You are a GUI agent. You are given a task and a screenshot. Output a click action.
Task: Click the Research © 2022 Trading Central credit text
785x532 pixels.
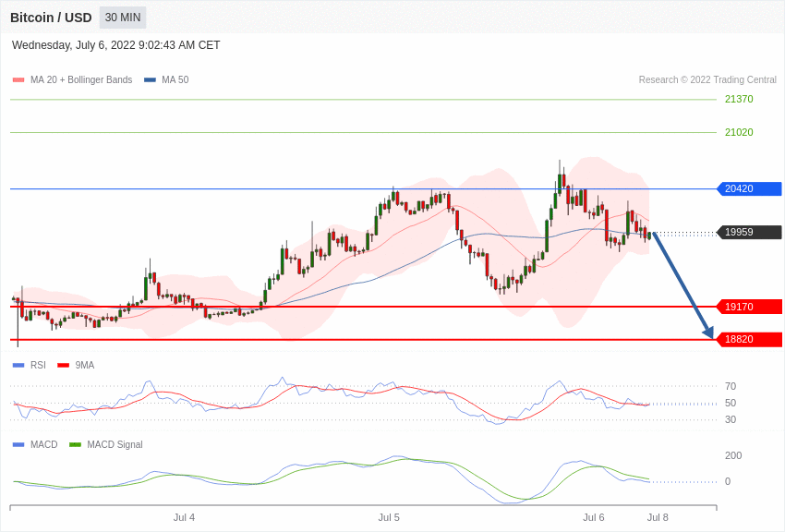click(707, 79)
